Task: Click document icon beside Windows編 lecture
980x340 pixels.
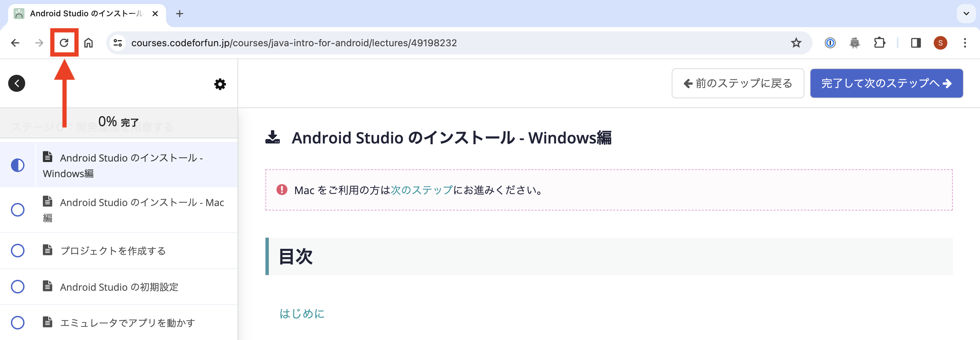Action: click(x=48, y=156)
